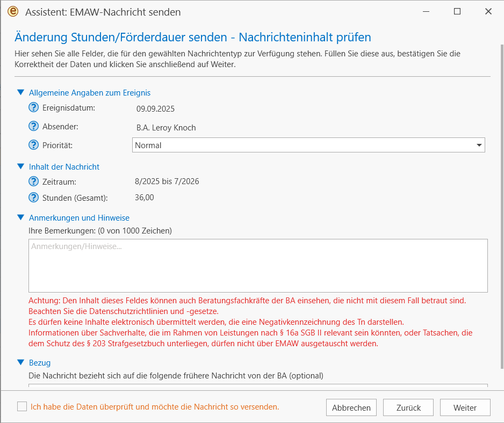This screenshot has height=423, width=504.
Task: Open the Priorität dropdown showing Normal
Action: (308, 145)
